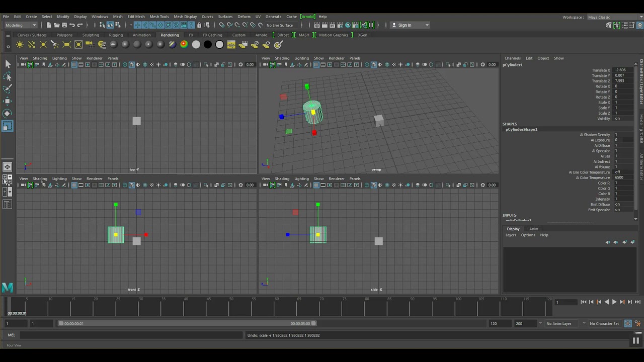
Task: Select the arrow Select tool in toolbox
Action: [8, 64]
